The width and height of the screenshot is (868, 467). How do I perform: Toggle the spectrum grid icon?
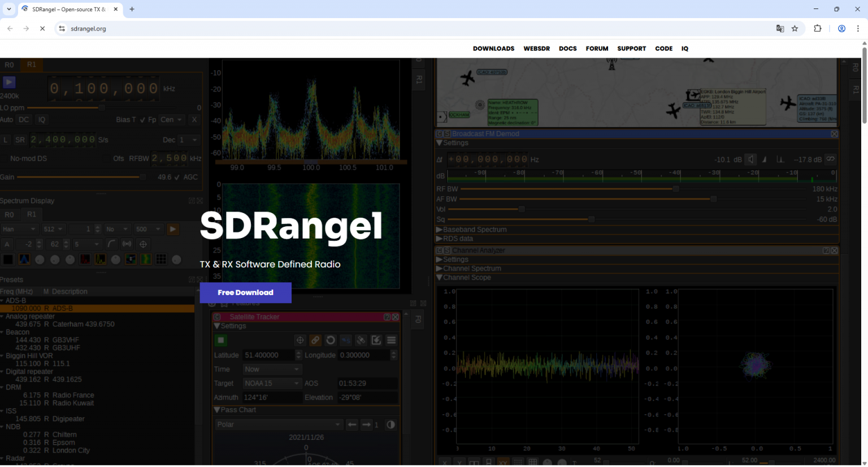[x=161, y=258]
